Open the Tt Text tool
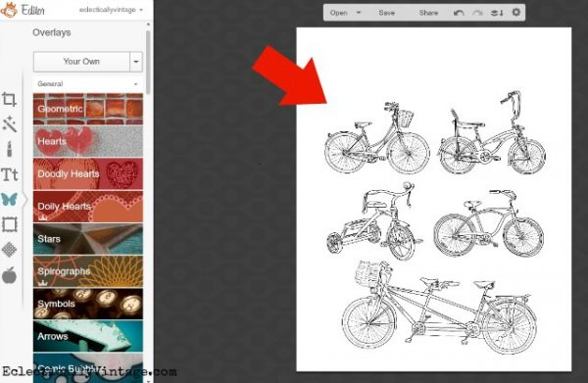Viewport: 588px width, 383px height. (x=10, y=174)
